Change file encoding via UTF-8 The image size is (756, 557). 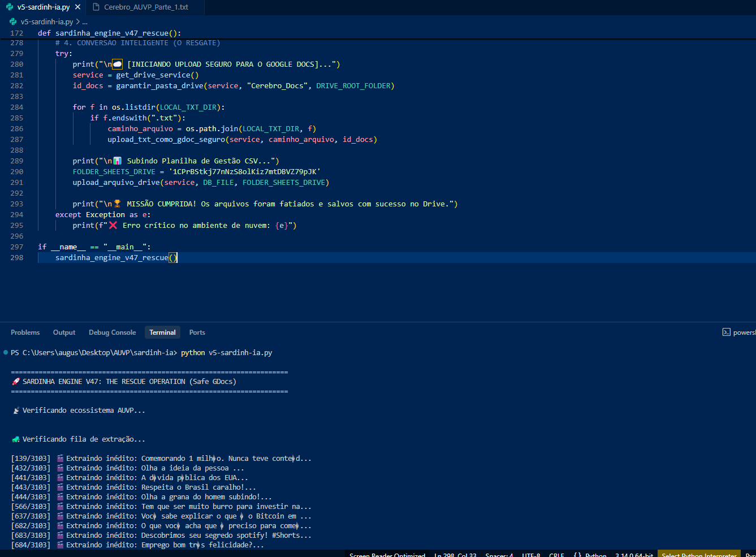(530, 555)
